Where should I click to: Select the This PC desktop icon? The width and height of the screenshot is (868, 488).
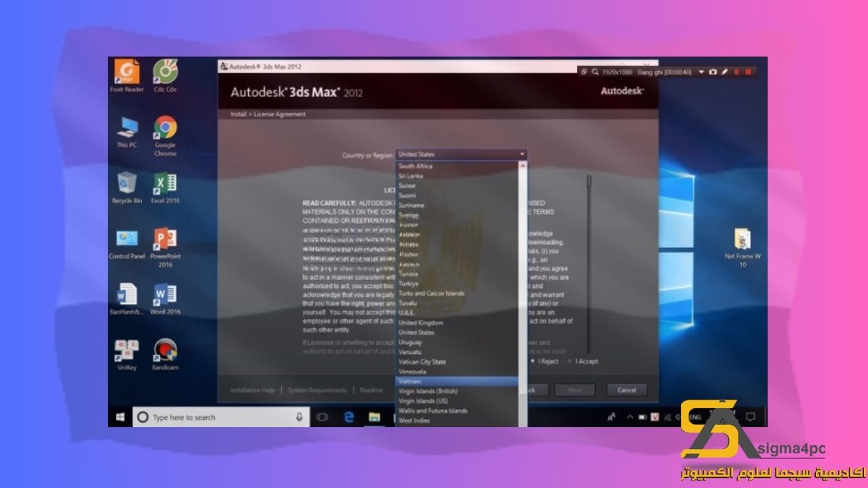click(x=127, y=132)
